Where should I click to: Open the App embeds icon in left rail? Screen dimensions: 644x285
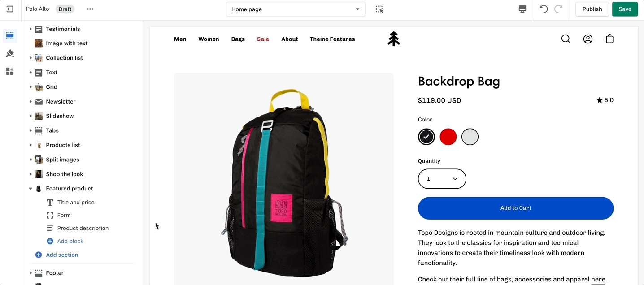pos(10,71)
